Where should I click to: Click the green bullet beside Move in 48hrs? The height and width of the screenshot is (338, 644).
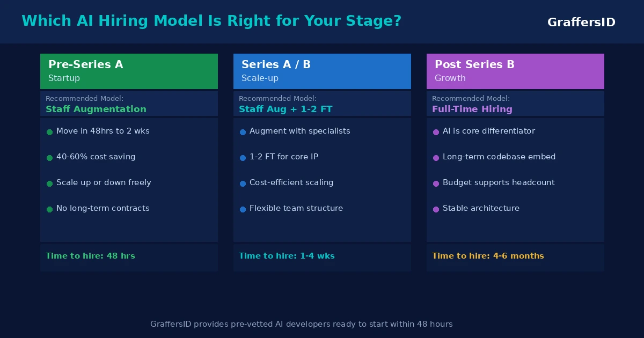[x=49, y=132]
